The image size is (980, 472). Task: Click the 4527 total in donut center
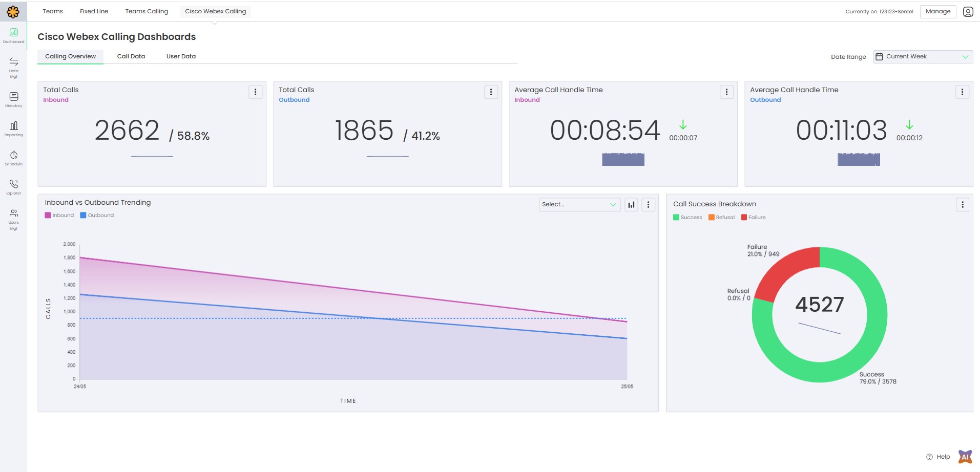tap(820, 305)
